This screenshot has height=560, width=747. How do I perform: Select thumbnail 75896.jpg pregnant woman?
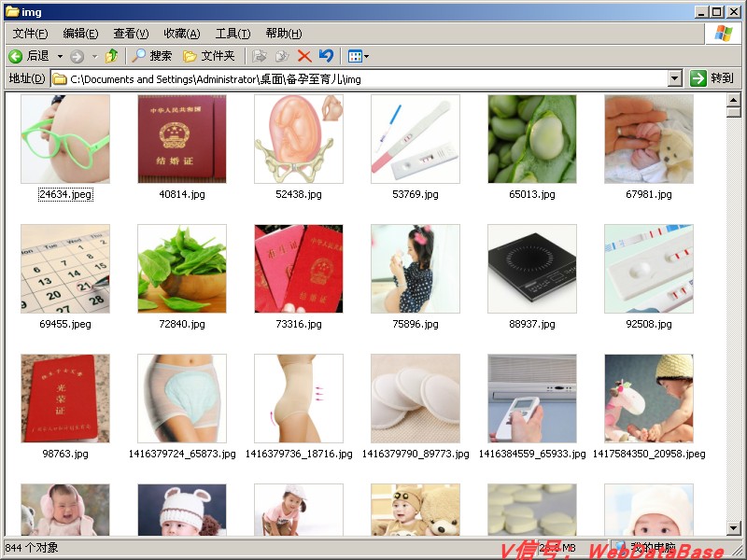click(x=416, y=269)
